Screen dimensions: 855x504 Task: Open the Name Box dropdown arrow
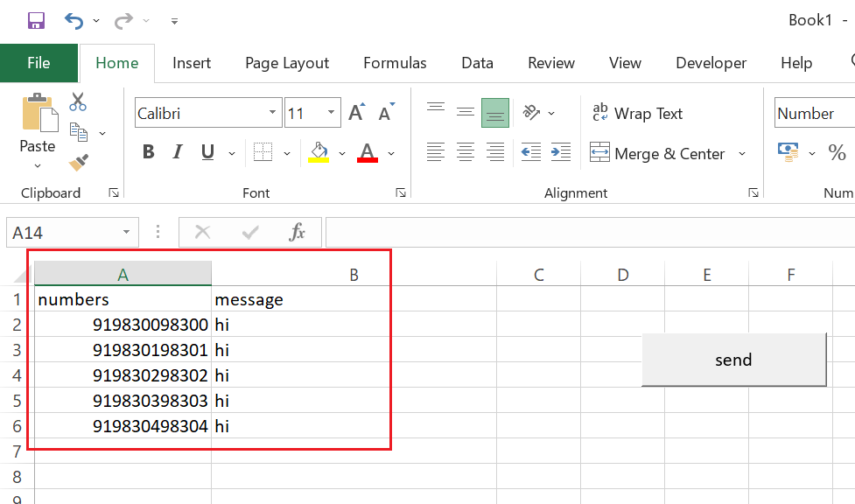point(127,233)
